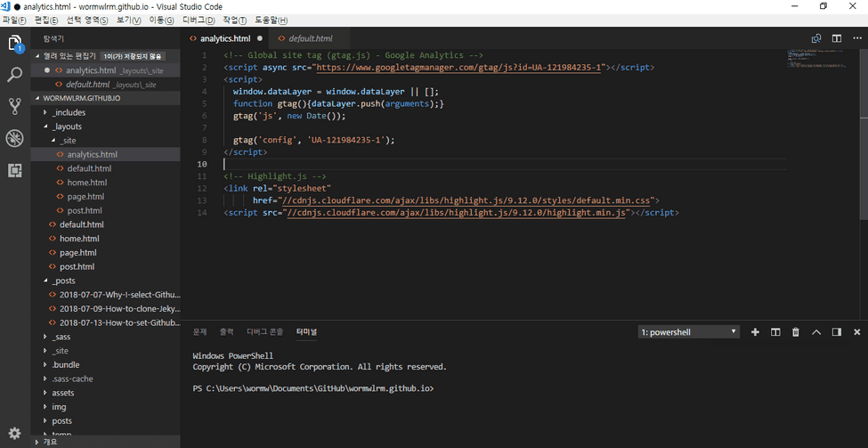Open the Manage gear settings icon
Image resolution: width=868 pixels, height=448 pixels.
coord(14,433)
